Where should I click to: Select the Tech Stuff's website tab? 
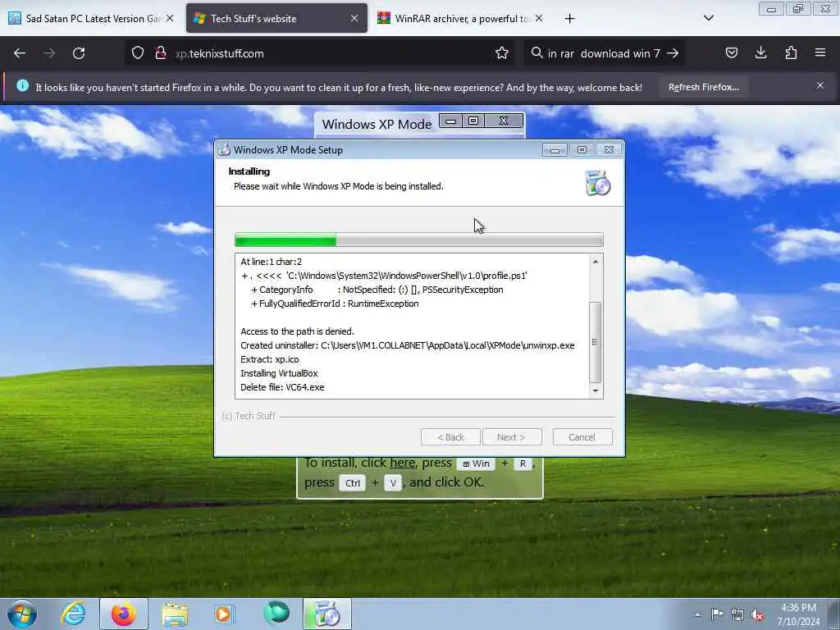276,19
